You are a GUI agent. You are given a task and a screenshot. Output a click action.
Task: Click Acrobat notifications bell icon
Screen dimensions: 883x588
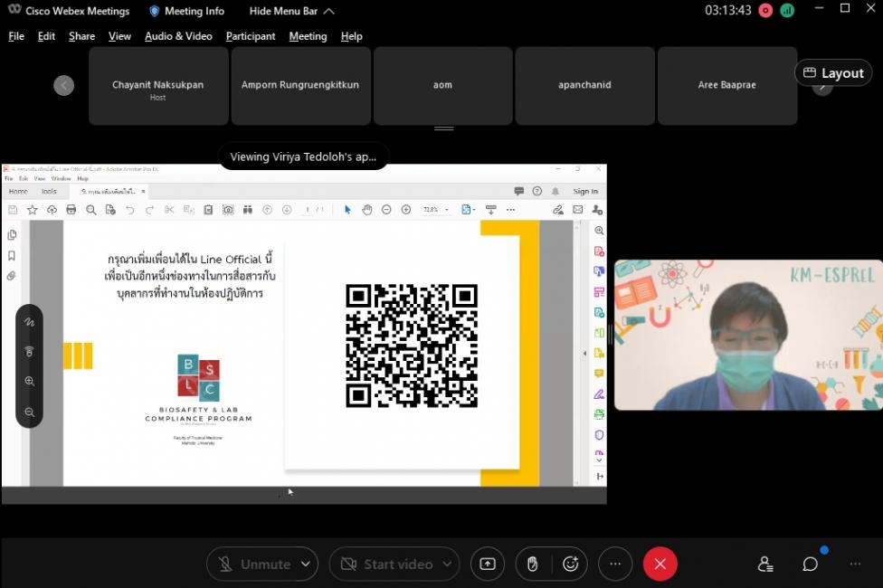tap(555, 192)
